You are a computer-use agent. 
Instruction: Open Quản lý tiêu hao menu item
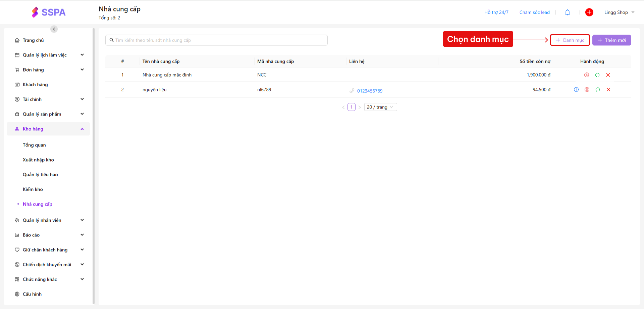pos(40,175)
